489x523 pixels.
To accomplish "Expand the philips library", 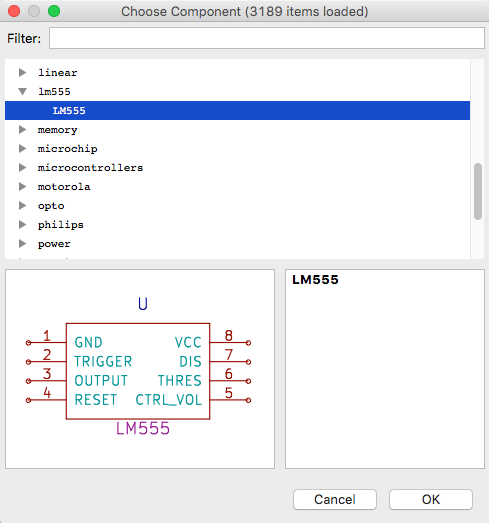I will [x=22, y=224].
